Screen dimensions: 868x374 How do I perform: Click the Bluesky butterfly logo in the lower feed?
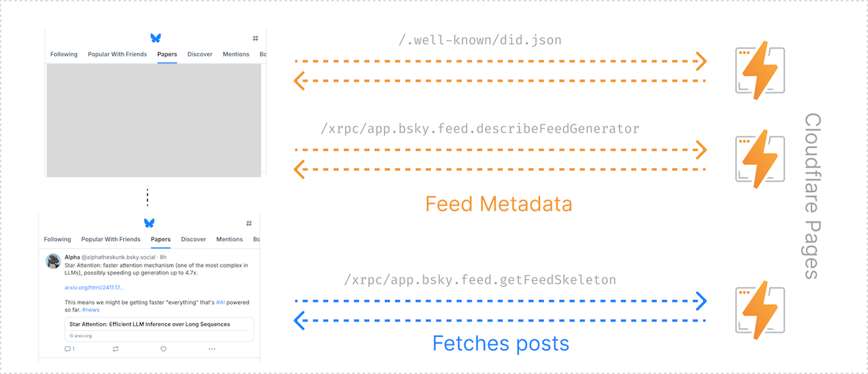(x=149, y=223)
